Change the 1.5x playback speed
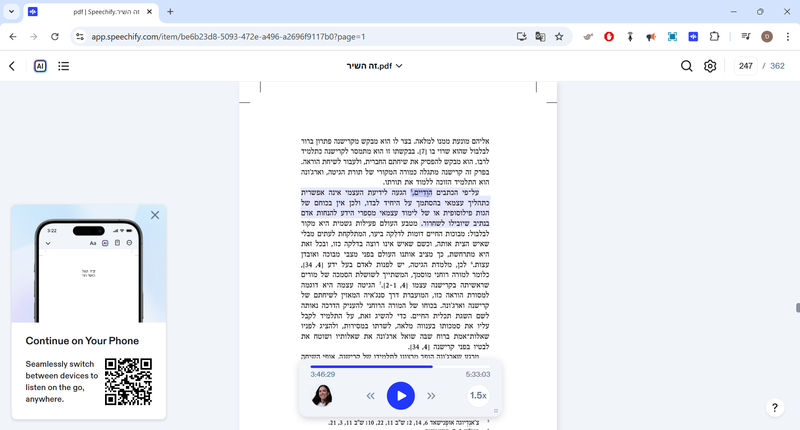The image size is (800, 430). (x=478, y=396)
